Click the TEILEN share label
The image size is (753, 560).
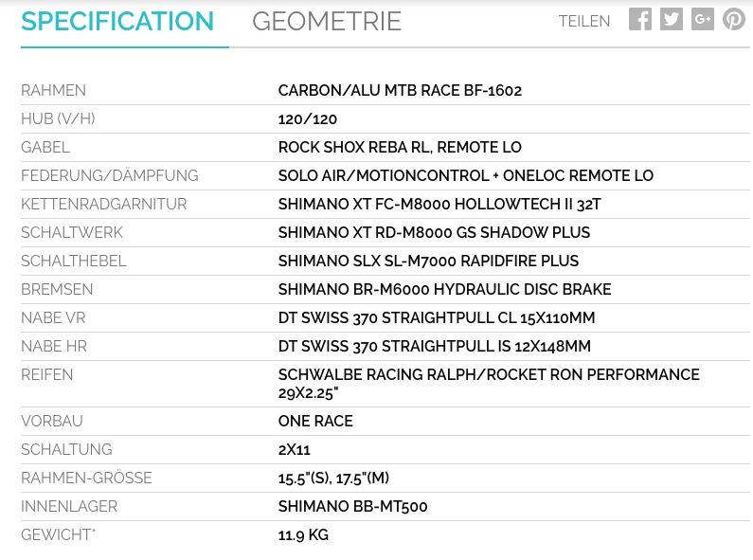(x=584, y=22)
